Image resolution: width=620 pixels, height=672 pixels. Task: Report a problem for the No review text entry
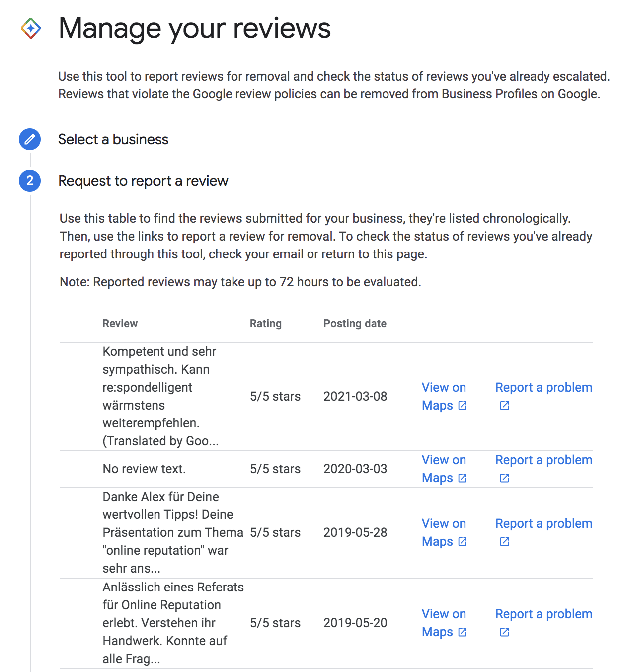click(x=543, y=460)
